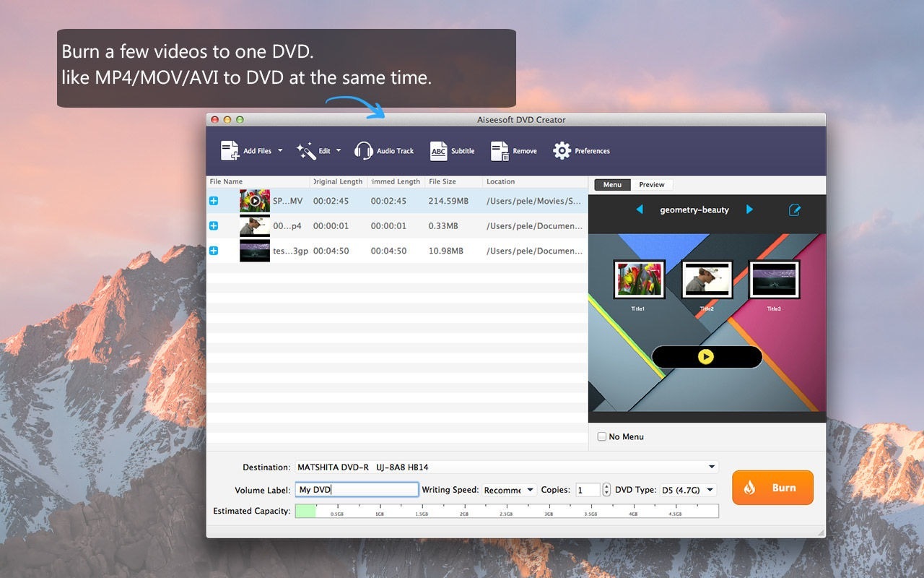This screenshot has width=924, height=578.
Task: Expand the 3gp video row plus button
Action: [x=214, y=251]
